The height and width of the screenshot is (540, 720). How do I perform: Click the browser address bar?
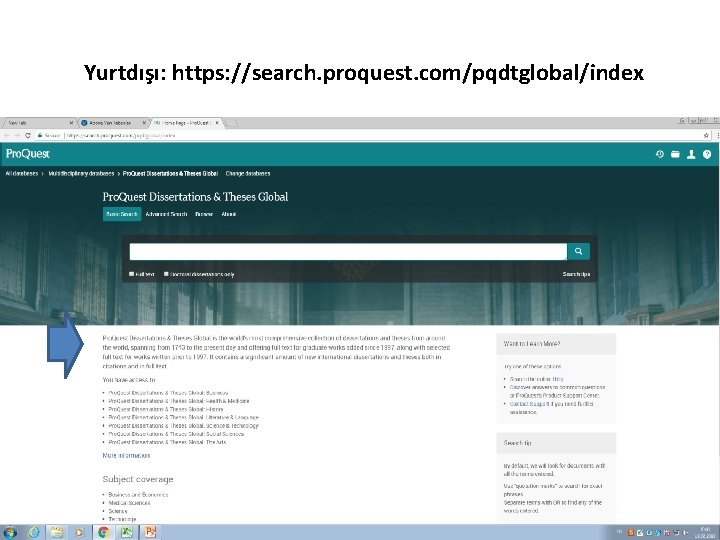click(367, 135)
